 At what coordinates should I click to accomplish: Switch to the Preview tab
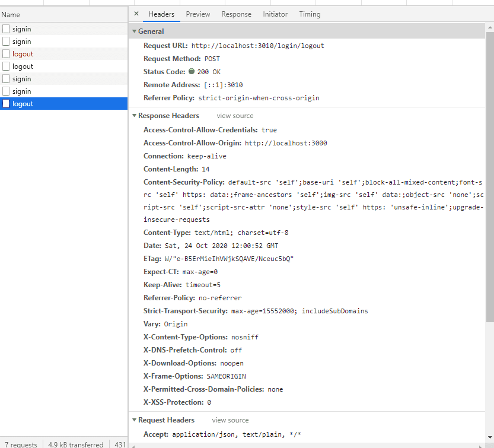pos(198,14)
